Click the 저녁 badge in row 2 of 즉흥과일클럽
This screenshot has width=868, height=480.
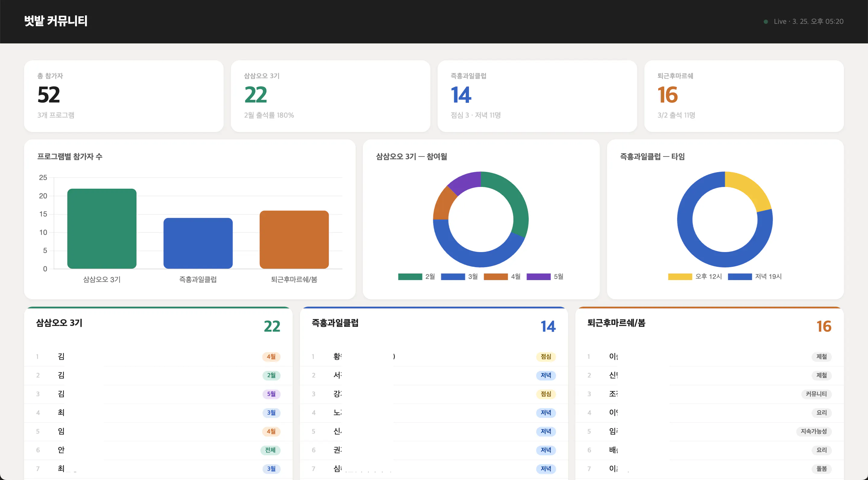coord(546,375)
